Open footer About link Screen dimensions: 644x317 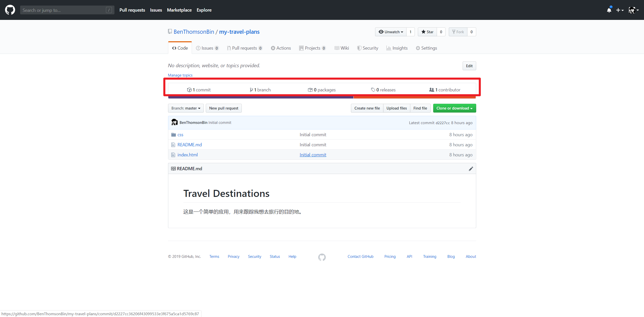coord(471,256)
